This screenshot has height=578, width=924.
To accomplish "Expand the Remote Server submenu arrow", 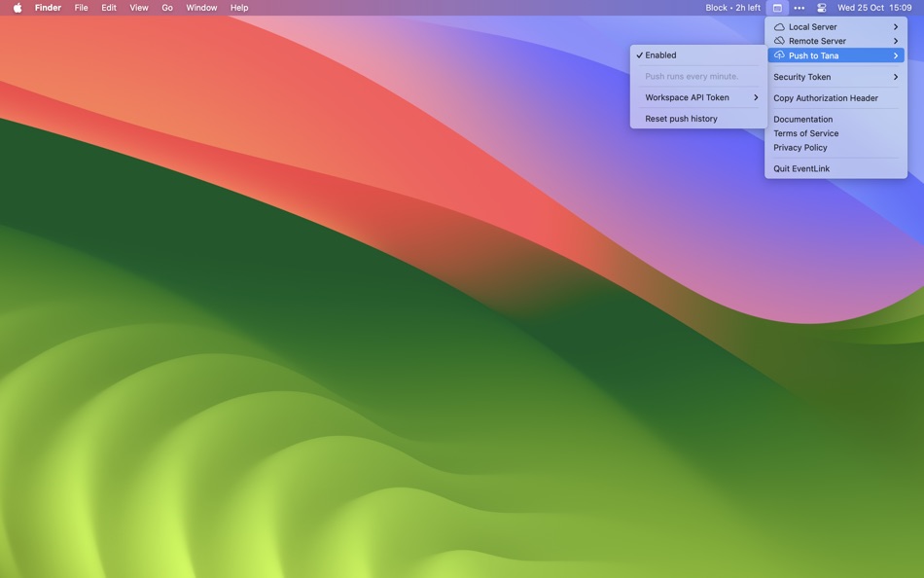I will (895, 41).
